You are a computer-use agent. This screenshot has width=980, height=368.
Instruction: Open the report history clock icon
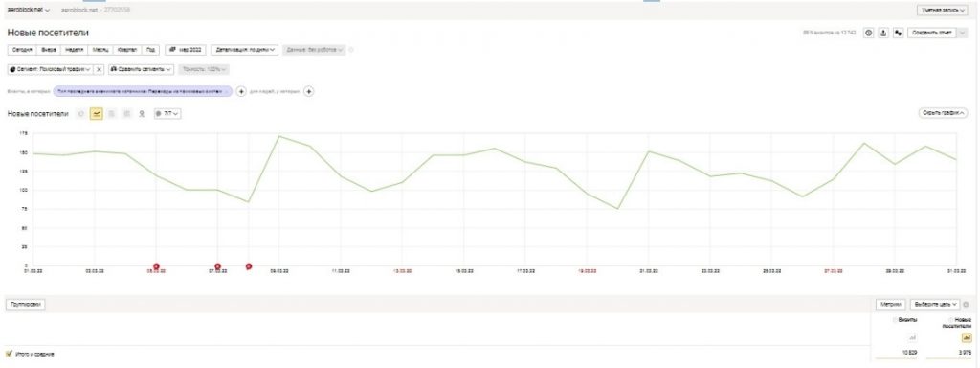(869, 33)
